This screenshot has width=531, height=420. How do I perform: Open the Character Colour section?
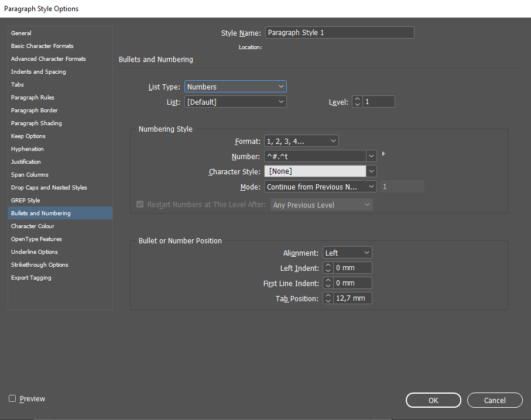33,226
